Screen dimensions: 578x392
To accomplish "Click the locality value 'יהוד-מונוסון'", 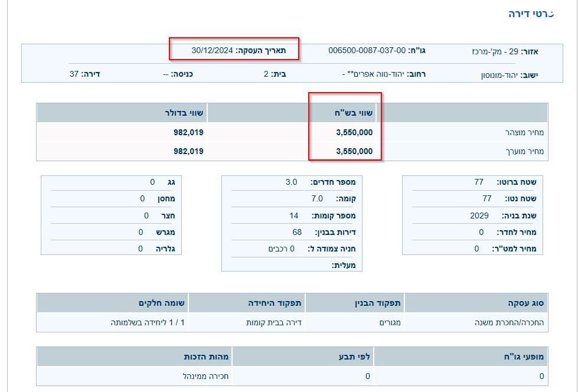I will 499,75.
